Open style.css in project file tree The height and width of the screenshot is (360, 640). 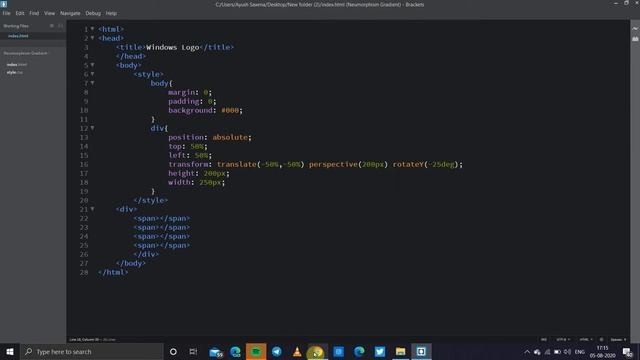point(15,73)
